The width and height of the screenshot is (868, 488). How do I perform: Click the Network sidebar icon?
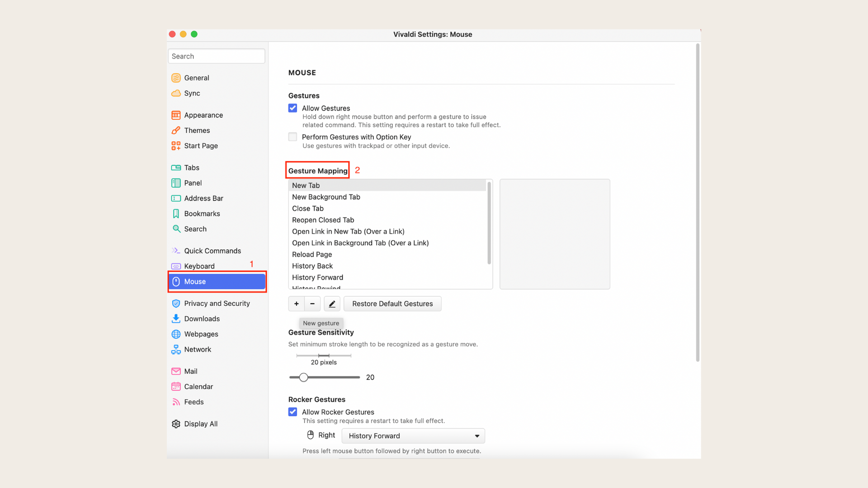[x=176, y=350]
